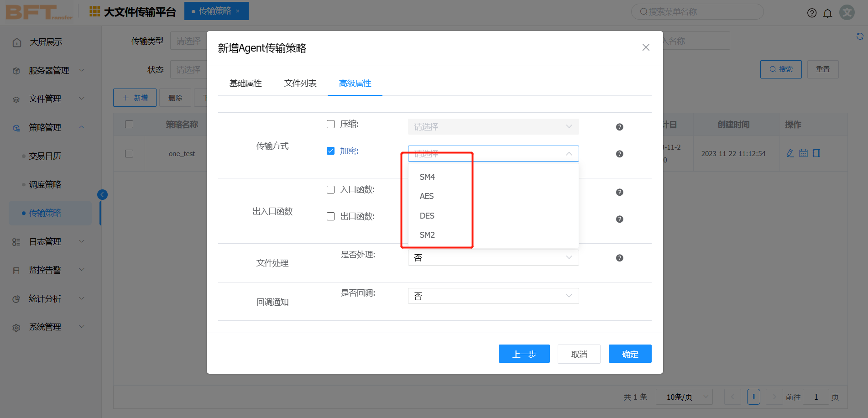Viewport: 868px width, 418px height.
Task: Open the notification bell icon
Action: (x=827, y=13)
